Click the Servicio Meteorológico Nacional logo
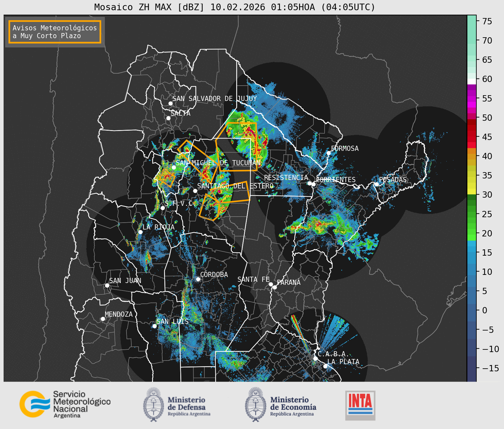This screenshot has height=429, width=504. tap(65, 404)
